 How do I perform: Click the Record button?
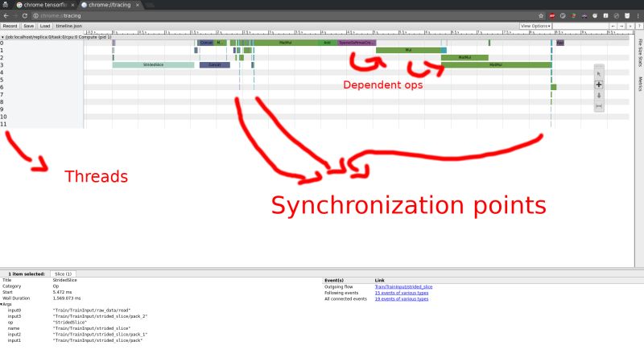[10, 26]
